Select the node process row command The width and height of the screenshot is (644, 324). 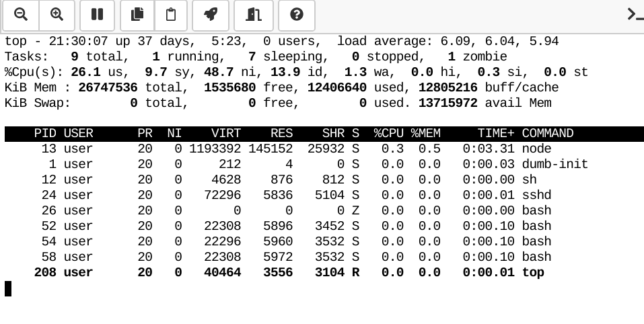pos(536,149)
